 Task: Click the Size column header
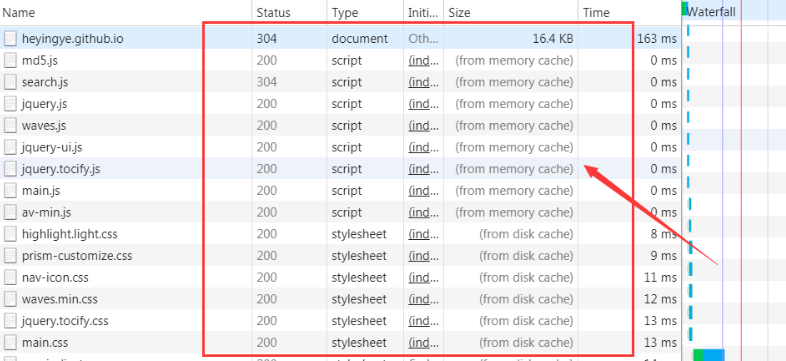click(x=510, y=13)
